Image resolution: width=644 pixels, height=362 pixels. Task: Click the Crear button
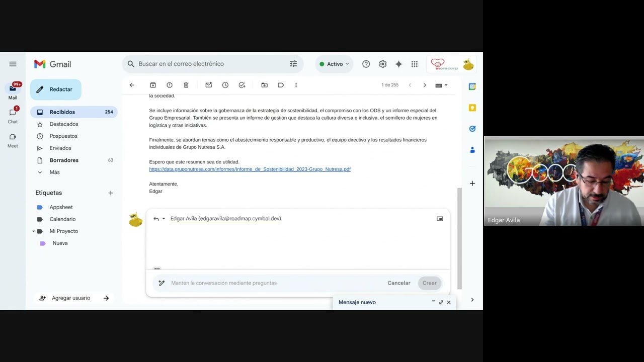[x=430, y=283]
